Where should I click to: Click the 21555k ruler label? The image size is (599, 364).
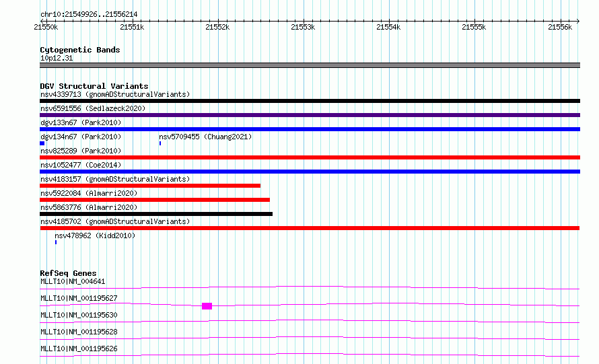(x=474, y=27)
